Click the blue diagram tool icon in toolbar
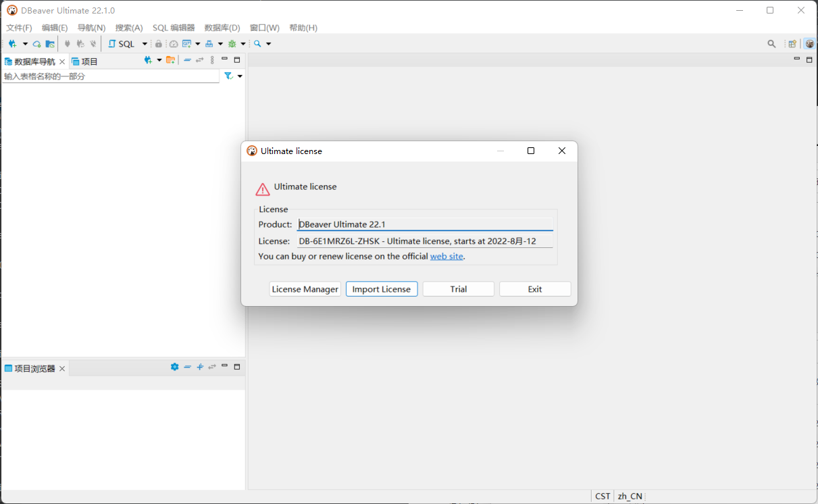The image size is (818, 504). (x=209, y=44)
